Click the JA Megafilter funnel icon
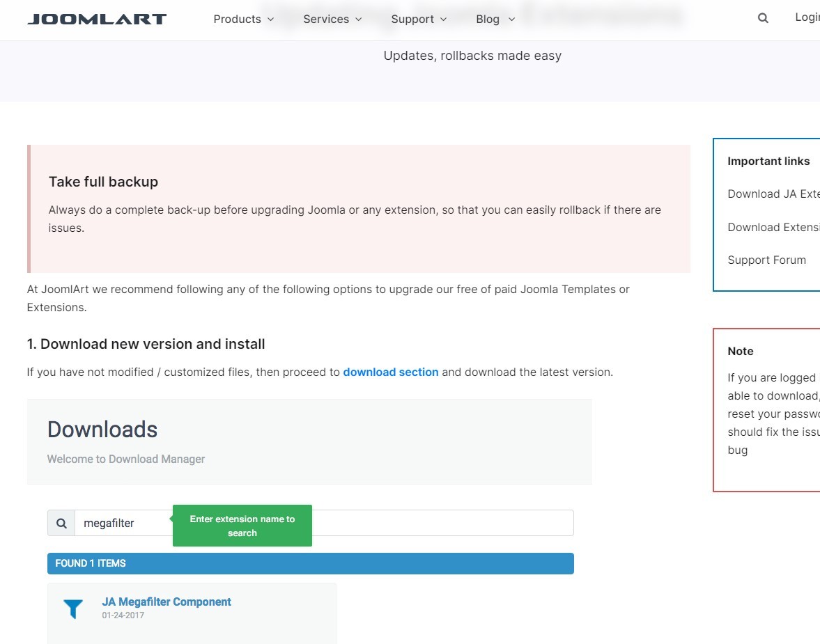 [x=73, y=609]
